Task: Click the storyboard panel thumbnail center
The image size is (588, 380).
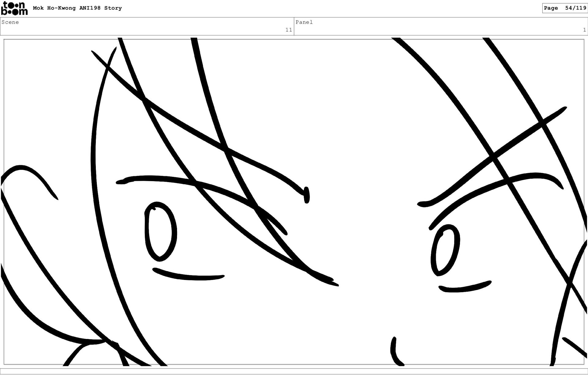Action: (294, 202)
